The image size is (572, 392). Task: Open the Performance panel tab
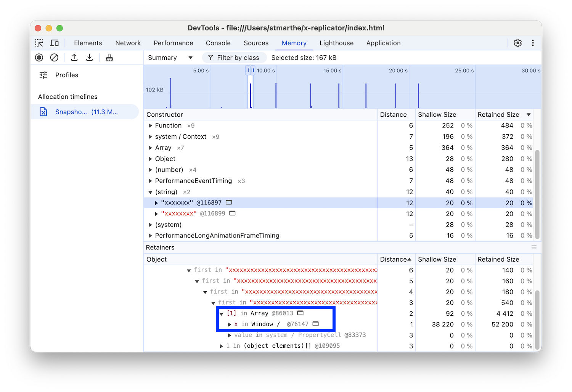[173, 43]
